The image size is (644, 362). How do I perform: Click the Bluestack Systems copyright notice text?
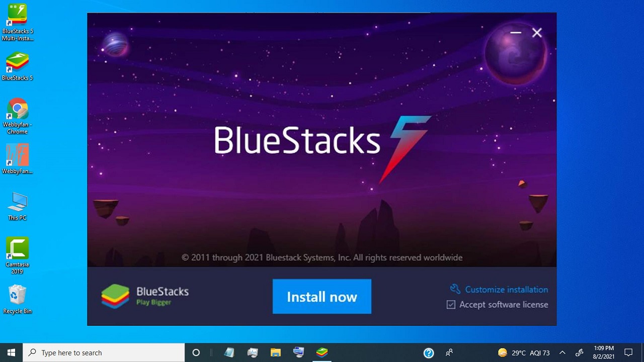coord(322,257)
